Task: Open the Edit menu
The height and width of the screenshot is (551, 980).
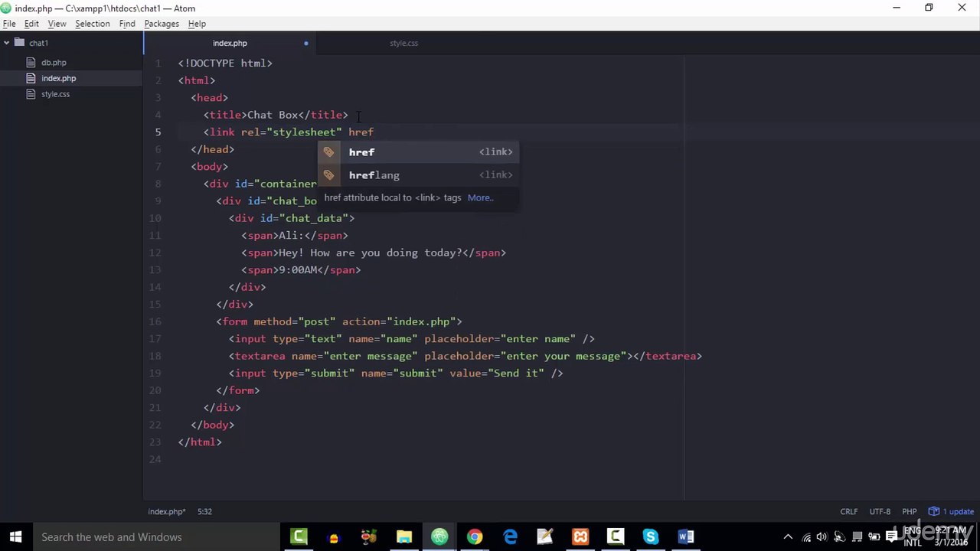Action: [31, 24]
